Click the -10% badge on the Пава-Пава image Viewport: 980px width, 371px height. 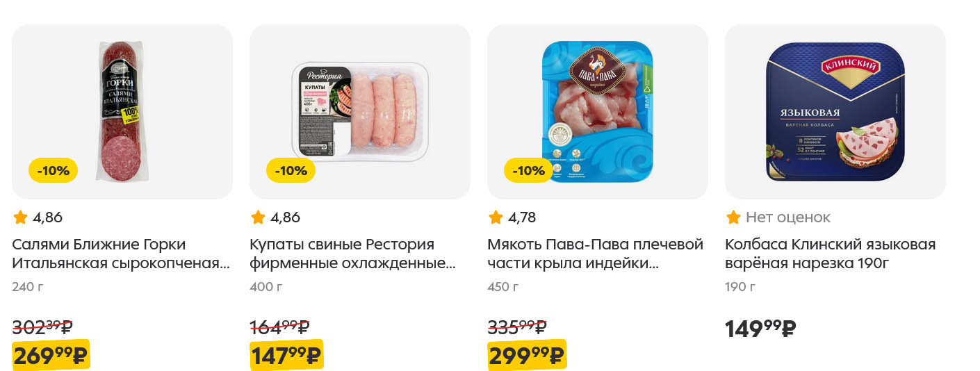pyautogui.click(x=529, y=170)
